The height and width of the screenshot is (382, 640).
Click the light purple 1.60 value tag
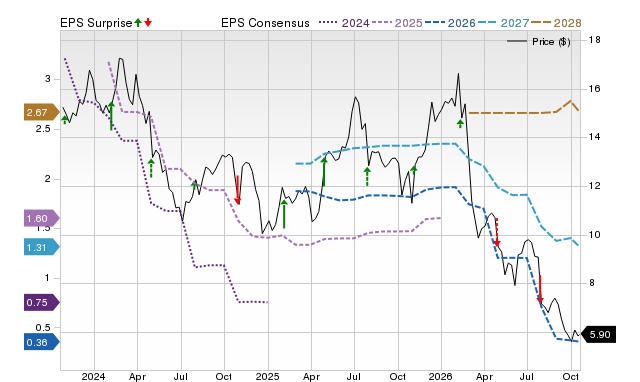[41, 218]
